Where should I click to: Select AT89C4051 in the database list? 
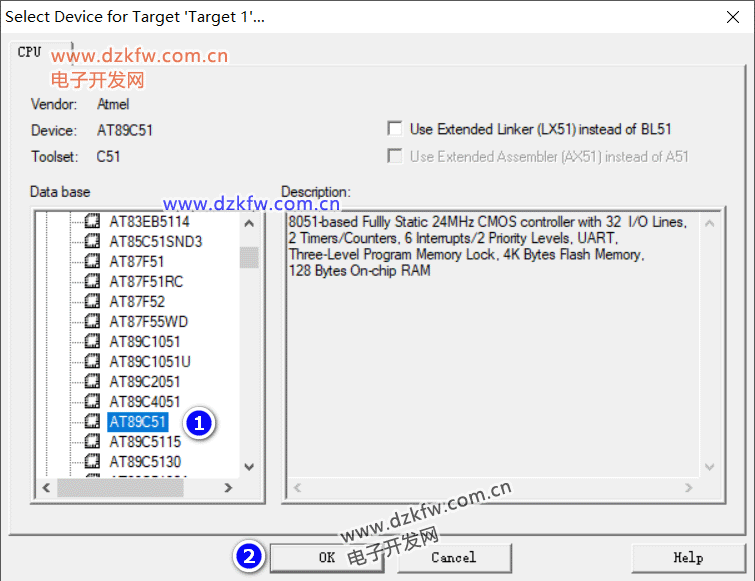coord(145,401)
